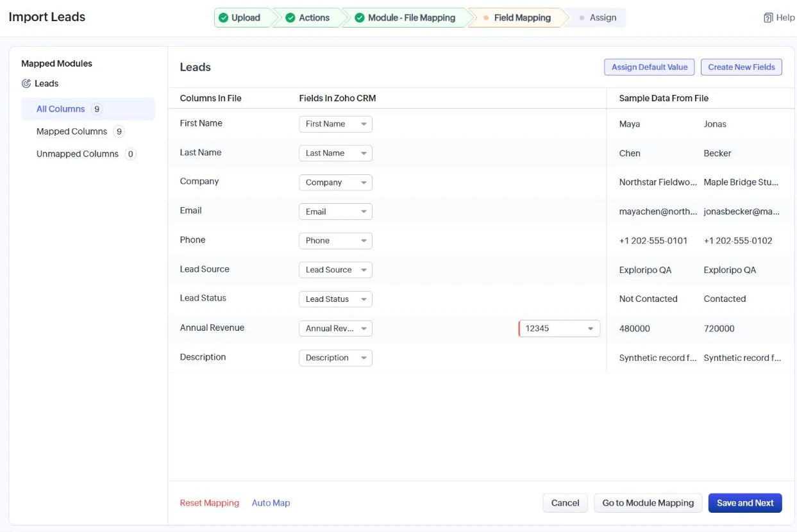Open the Company field dropdown
This screenshot has height=532, width=797.
click(335, 182)
